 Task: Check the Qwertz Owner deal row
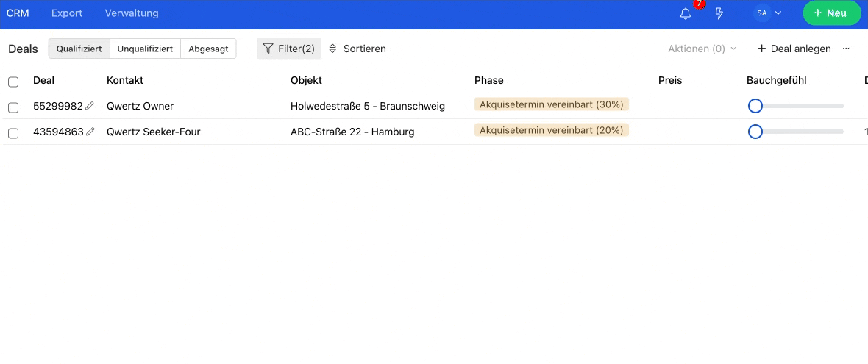13,107
